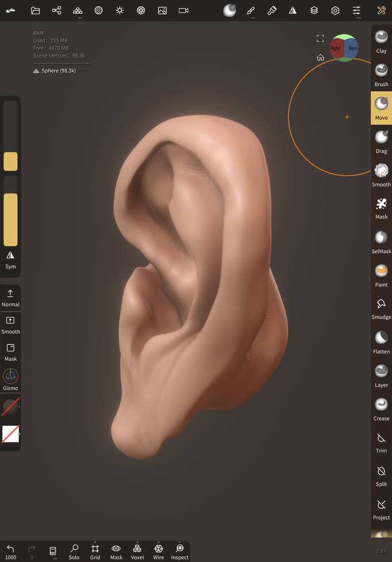Toggle Sym symmetry on the left panel
This screenshot has width=392, height=562.
tap(10, 259)
